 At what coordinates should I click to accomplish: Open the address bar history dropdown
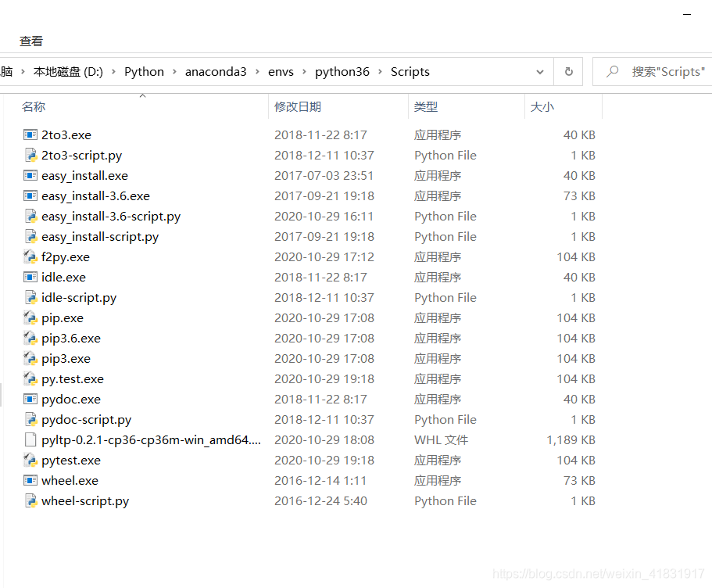point(540,72)
